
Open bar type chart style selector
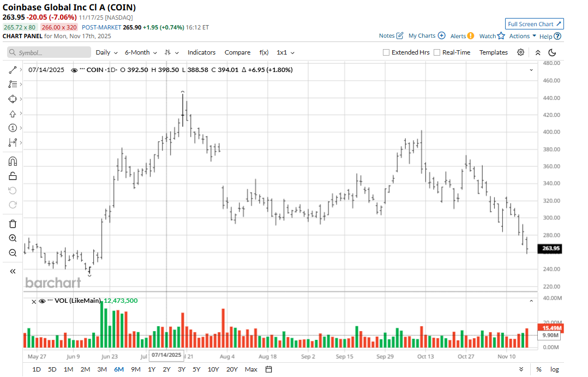[x=171, y=52]
